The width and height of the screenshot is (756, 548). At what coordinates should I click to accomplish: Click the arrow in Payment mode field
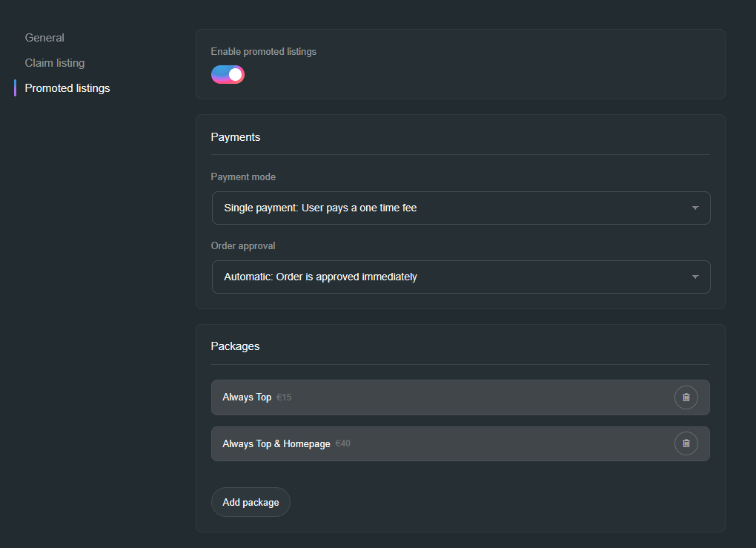tap(694, 208)
